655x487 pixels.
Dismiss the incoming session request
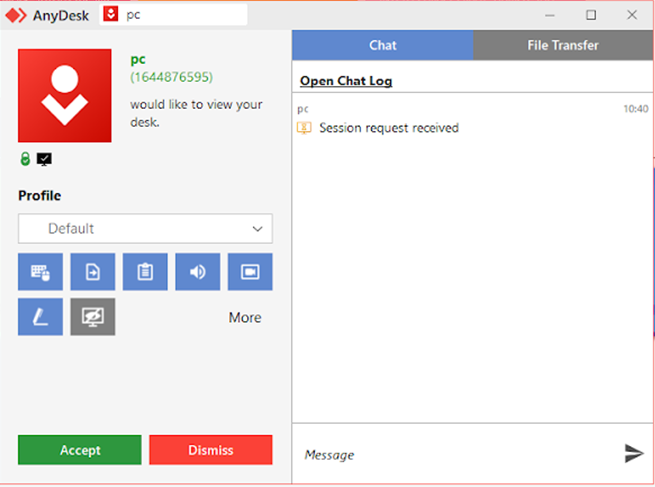point(211,450)
